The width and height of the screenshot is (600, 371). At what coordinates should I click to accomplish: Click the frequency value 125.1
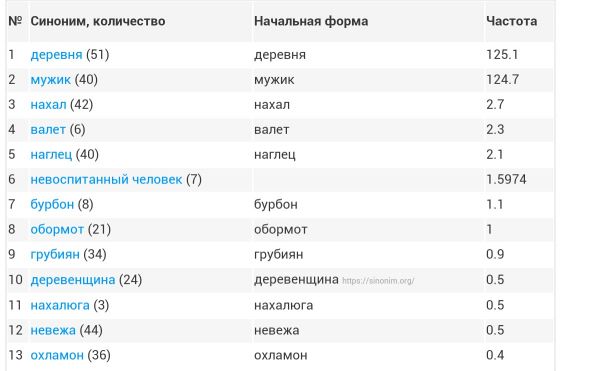click(x=502, y=55)
